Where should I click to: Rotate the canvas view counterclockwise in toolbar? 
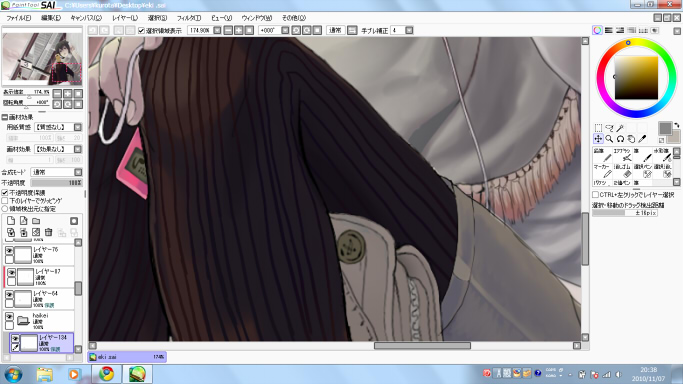point(296,30)
